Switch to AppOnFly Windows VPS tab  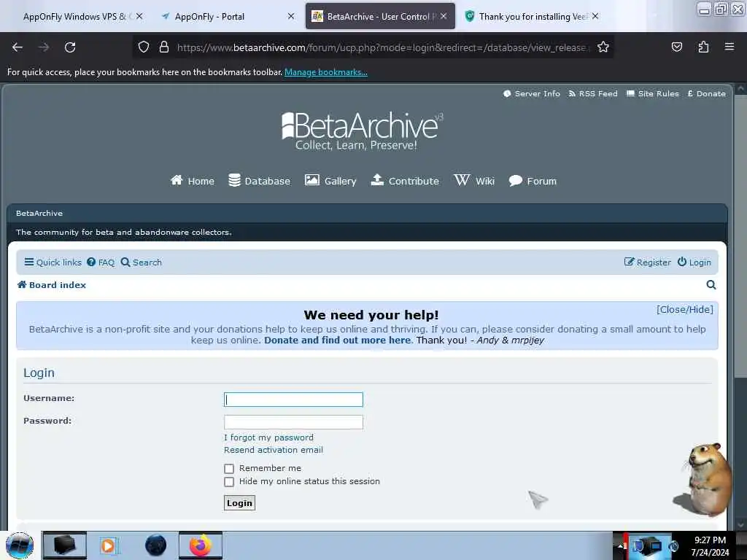76,17
